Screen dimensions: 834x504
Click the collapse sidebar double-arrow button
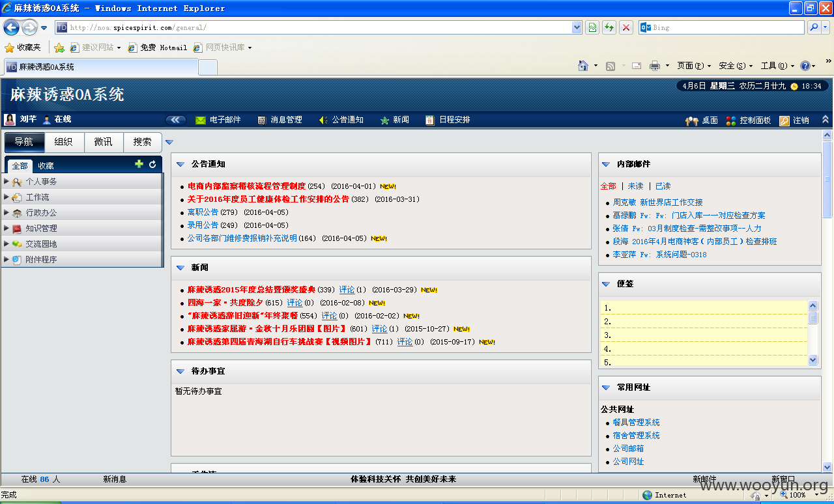(x=176, y=120)
